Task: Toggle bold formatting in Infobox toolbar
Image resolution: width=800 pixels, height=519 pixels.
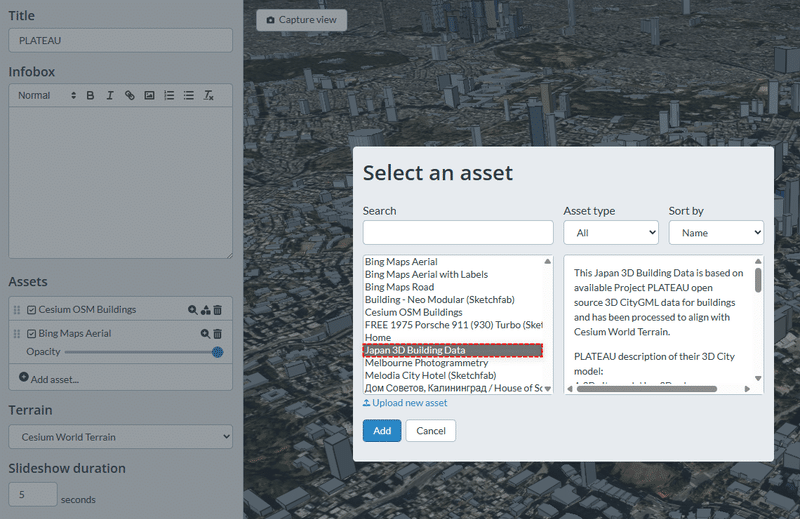Action: 90,96
